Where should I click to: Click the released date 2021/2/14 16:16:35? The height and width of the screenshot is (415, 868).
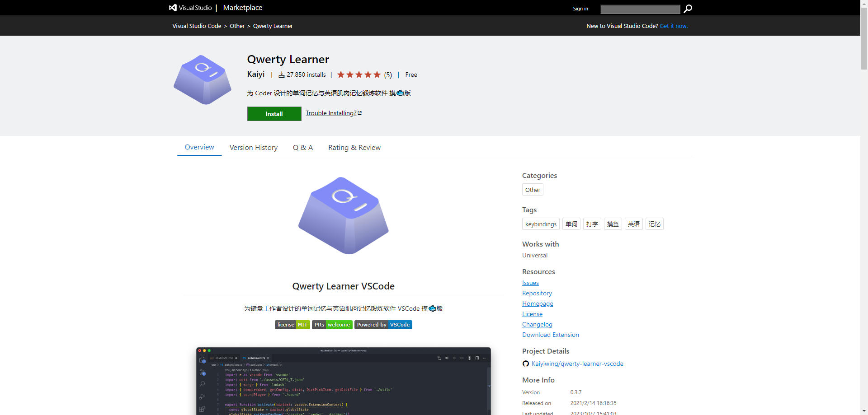pyautogui.click(x=593, y=403)
